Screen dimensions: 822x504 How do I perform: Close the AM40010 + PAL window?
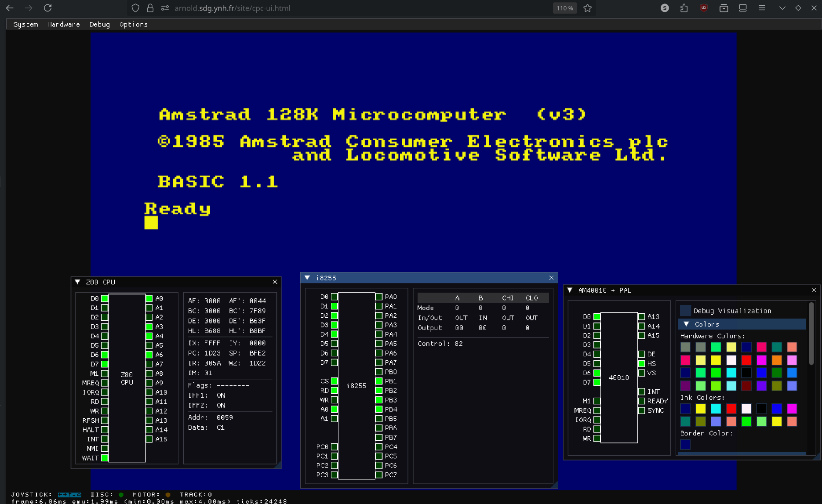coord(814,290)
